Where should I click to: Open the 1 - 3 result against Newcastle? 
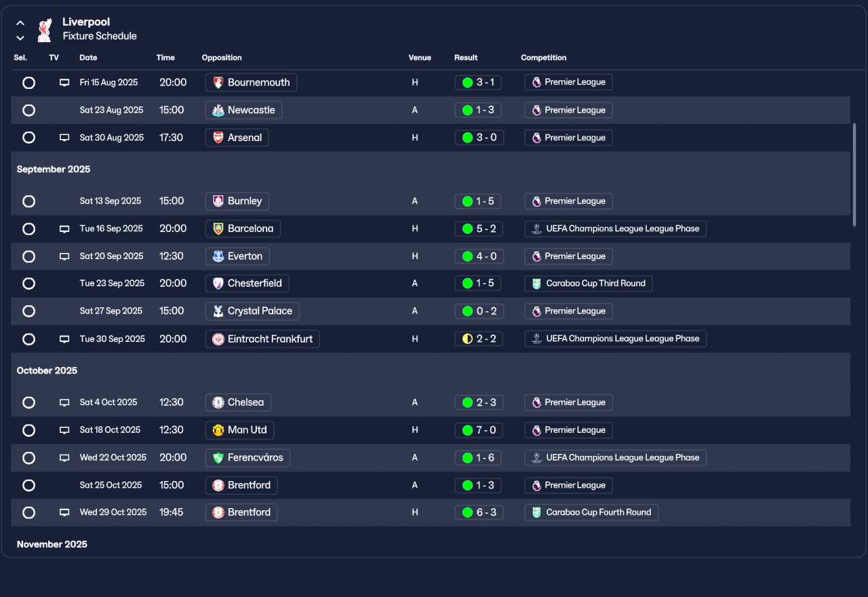coord(479,110)
